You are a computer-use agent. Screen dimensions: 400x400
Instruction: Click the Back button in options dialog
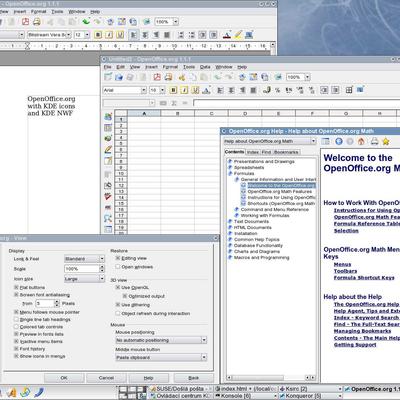tap(194, 378)
